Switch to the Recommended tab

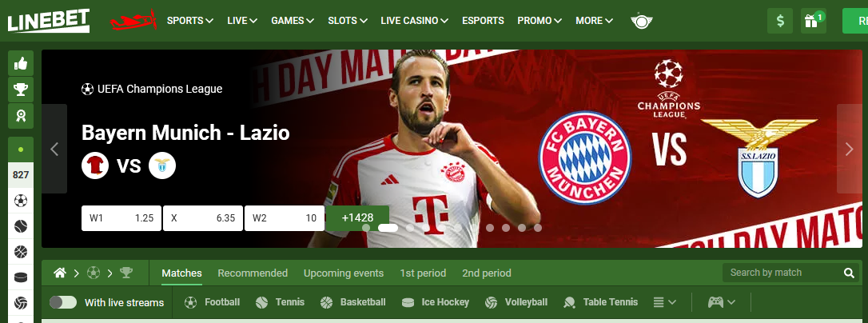pos(253,273)
